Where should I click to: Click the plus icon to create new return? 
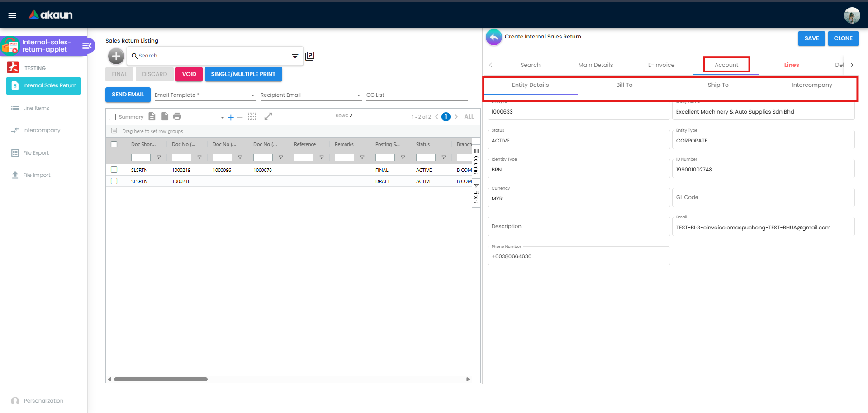click(x=116, y=56)
